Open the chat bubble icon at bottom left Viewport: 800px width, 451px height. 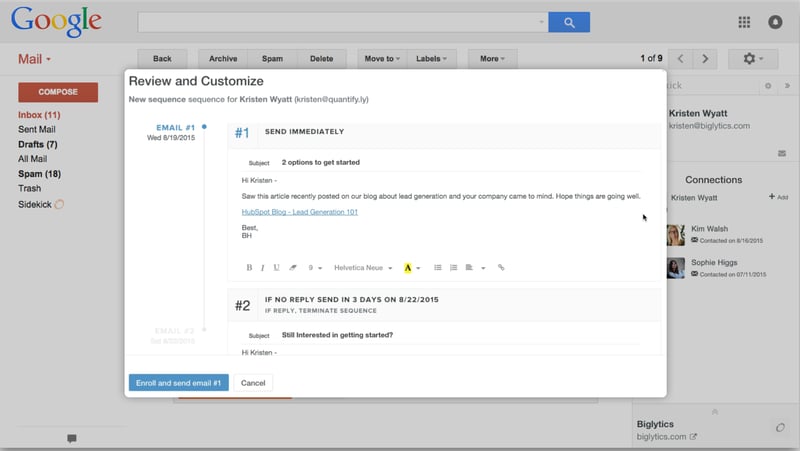72,438
